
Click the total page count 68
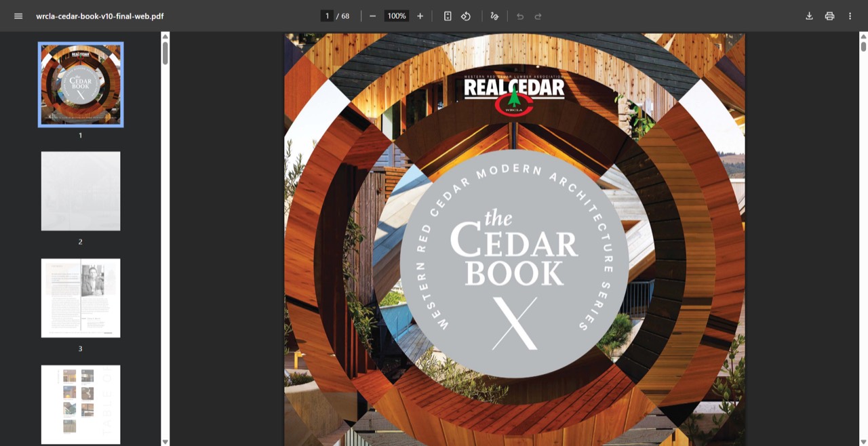345,16
